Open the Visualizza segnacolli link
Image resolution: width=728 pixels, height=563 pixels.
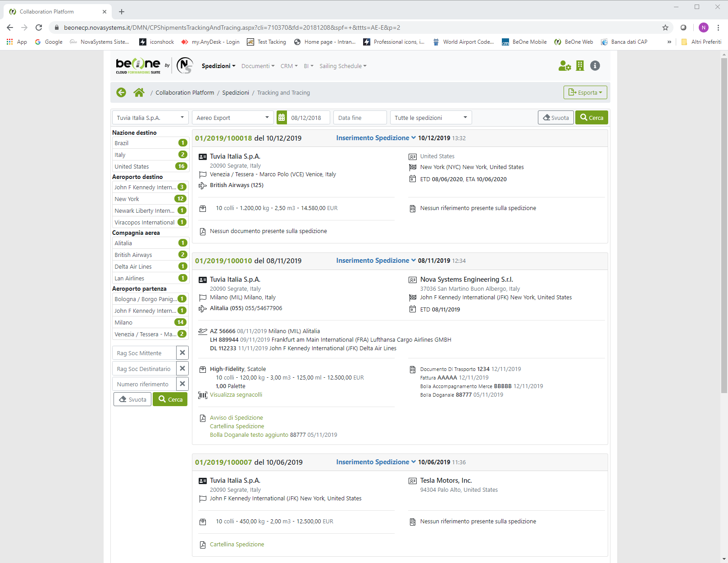tap(236, 395)
